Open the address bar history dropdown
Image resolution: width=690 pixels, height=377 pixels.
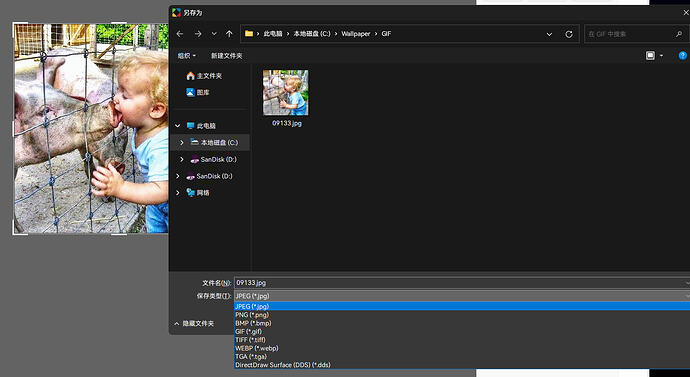click(549, 34)
